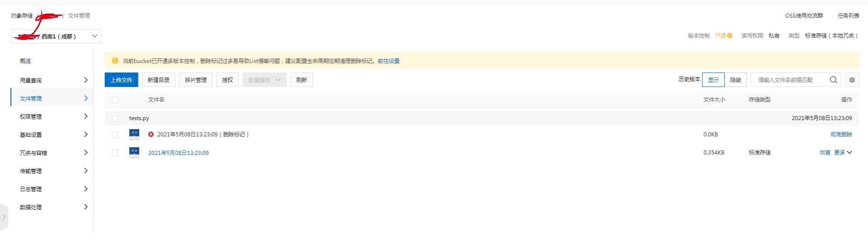Expand the 权限管理 chevron

tap(86, 116)
